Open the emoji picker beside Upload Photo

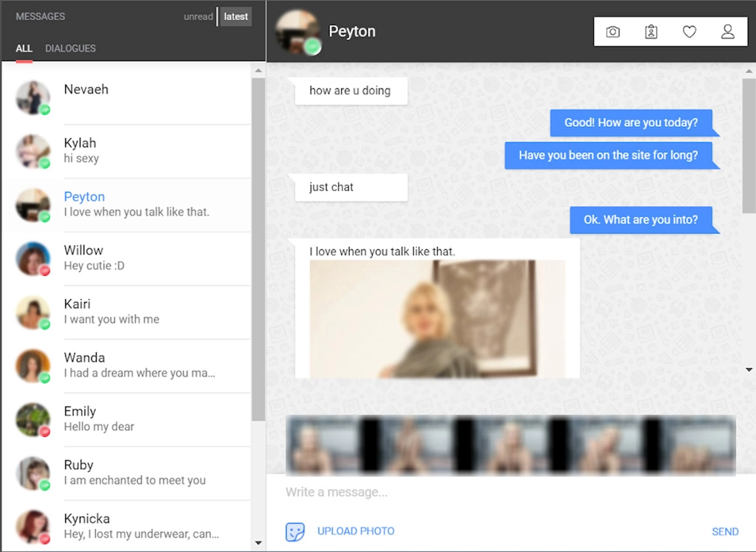[x=295, y=531]
